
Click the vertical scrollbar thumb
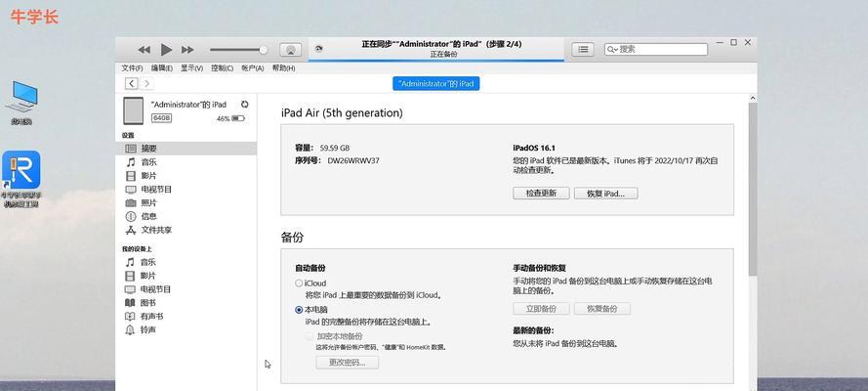pyautogui.click(x=753, y=189)
